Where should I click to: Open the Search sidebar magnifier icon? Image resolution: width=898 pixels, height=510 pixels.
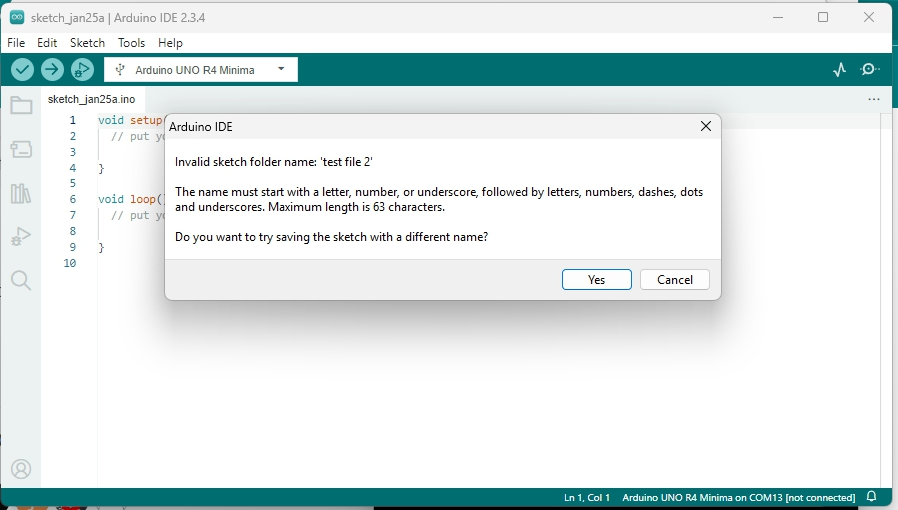tap(21, 280)
